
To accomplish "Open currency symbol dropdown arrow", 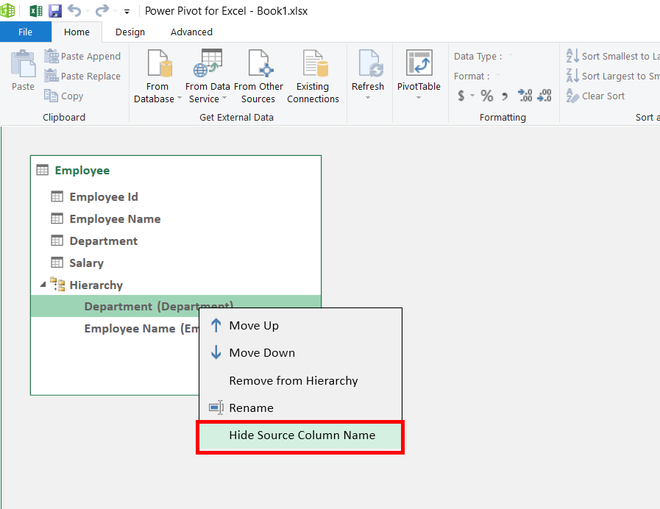I will tap(472, 96).
